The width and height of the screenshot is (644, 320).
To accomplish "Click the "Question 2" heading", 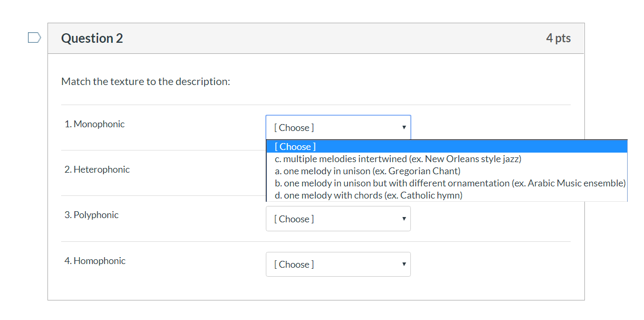I will click(x=92, y=39).
